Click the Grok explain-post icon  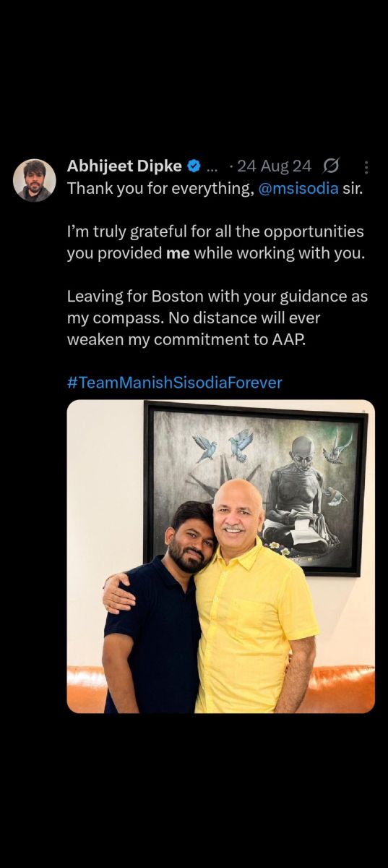[x=330, y=166]
